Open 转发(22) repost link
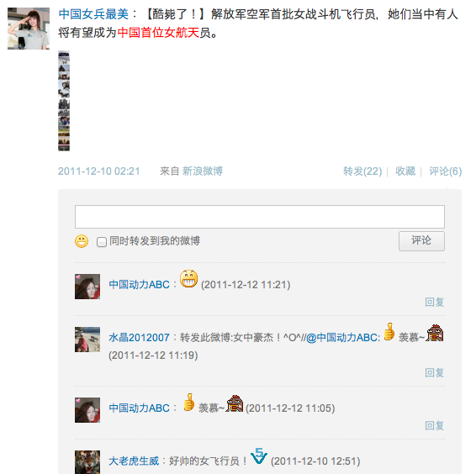This screenshot has height=474, width=476. point(362,171)
